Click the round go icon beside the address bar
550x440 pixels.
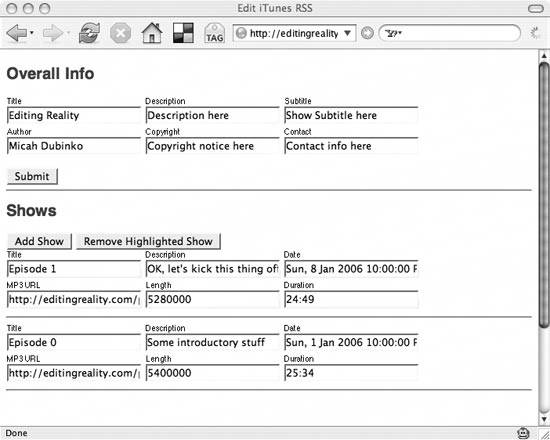(x=367, y=33)
